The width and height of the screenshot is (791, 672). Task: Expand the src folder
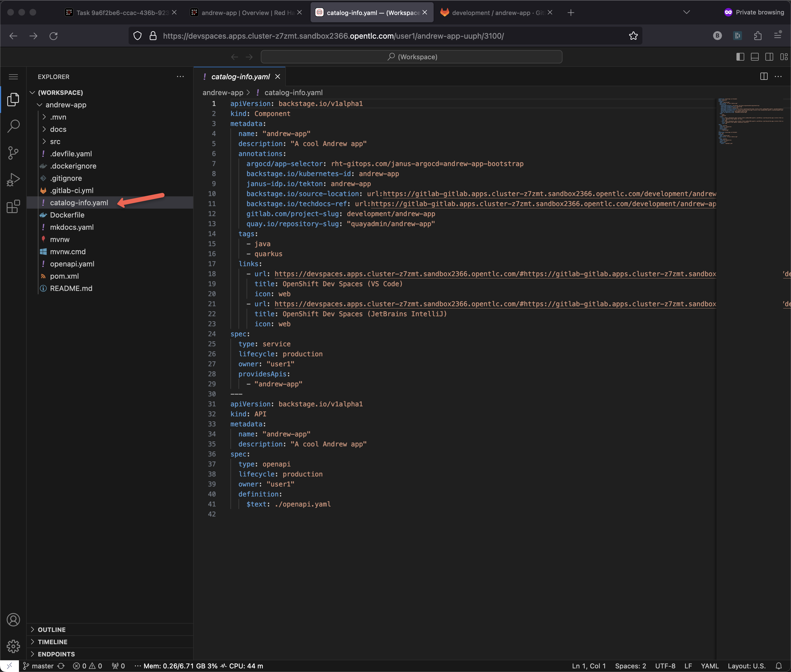click(x=55, y=141)
